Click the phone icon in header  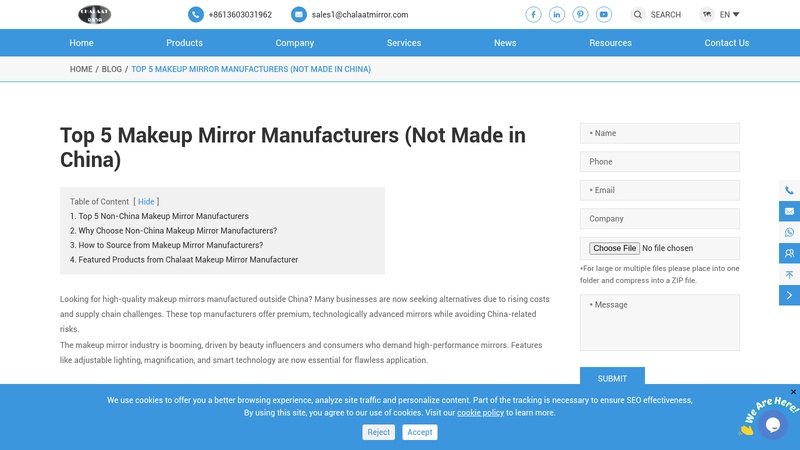click(x=195, y=14)
